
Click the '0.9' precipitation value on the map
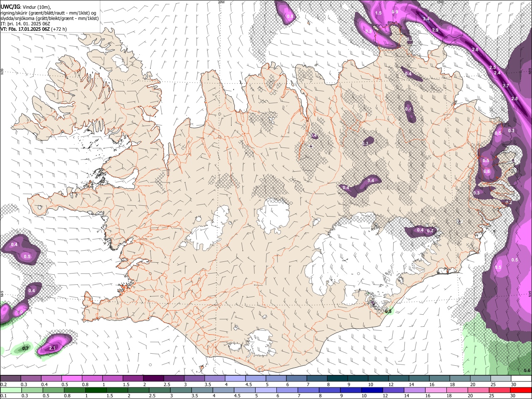click(x=395, y=12)
